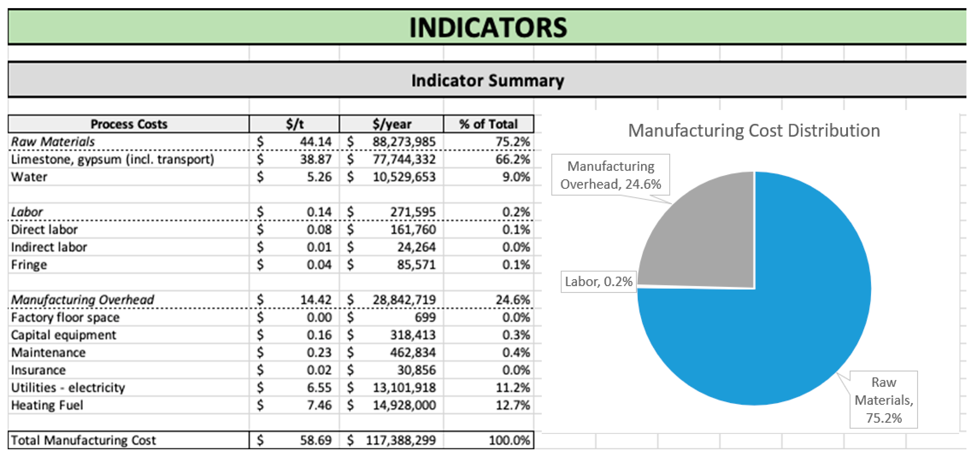980x458 pixels.
Task: Select the Heating Fuel row label
Action: 47,405
